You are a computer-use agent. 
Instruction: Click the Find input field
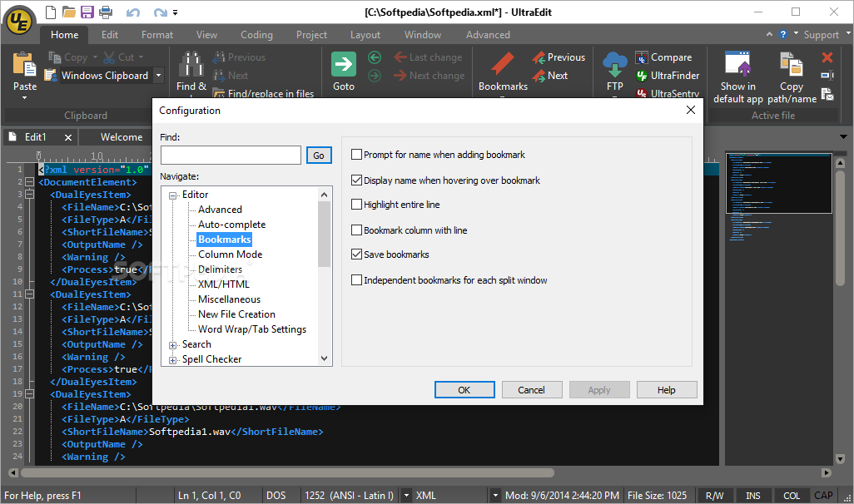coord(231,156)
